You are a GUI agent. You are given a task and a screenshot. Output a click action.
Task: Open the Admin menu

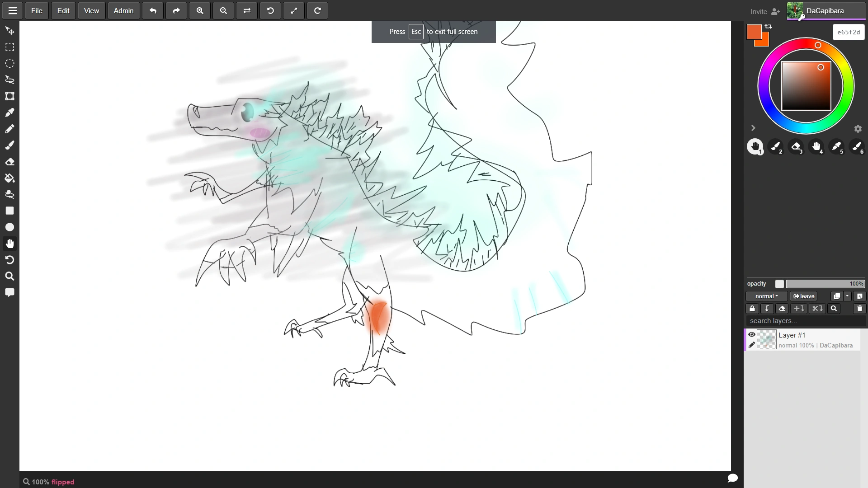click(123, 10)
